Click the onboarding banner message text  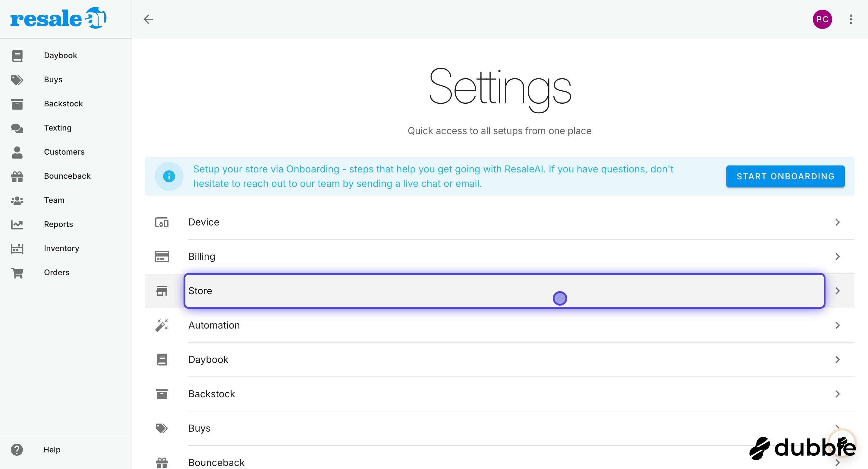point(433,176)
